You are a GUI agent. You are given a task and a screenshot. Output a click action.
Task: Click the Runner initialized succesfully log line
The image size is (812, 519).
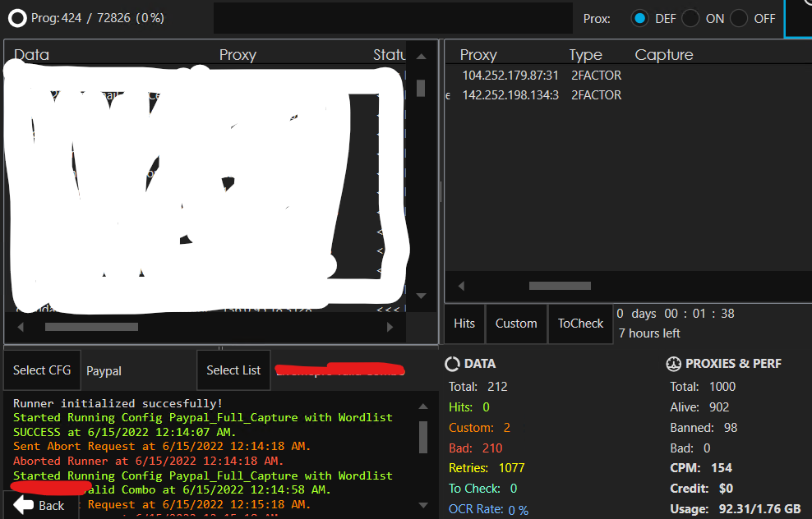pyautogui.click(x=118, y=403)
